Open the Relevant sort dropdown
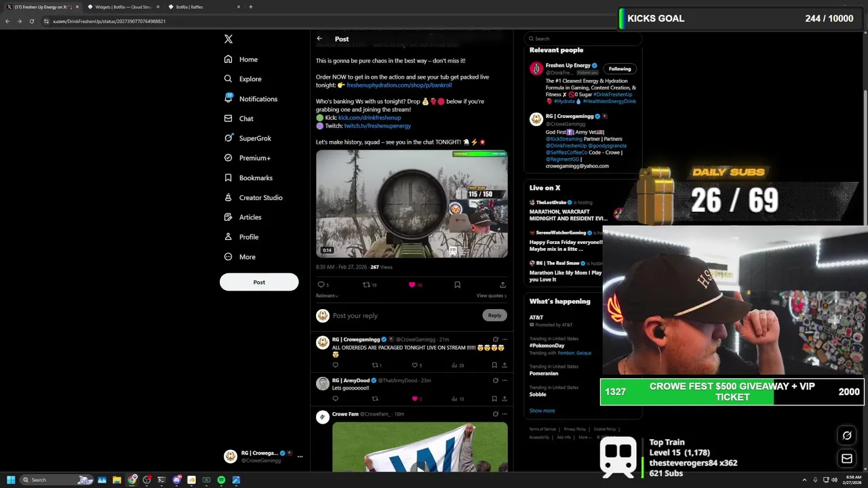 (327, 296)
